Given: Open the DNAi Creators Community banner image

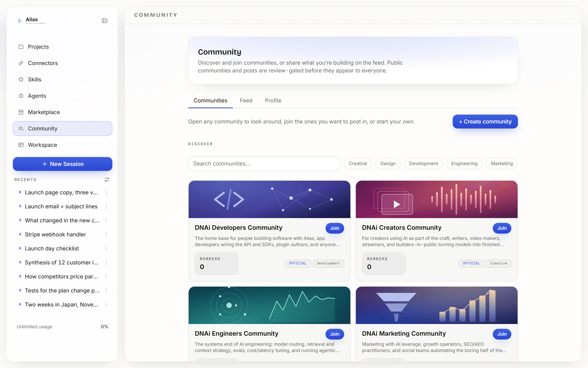Looking at the screenshot, I should [437, 199].
